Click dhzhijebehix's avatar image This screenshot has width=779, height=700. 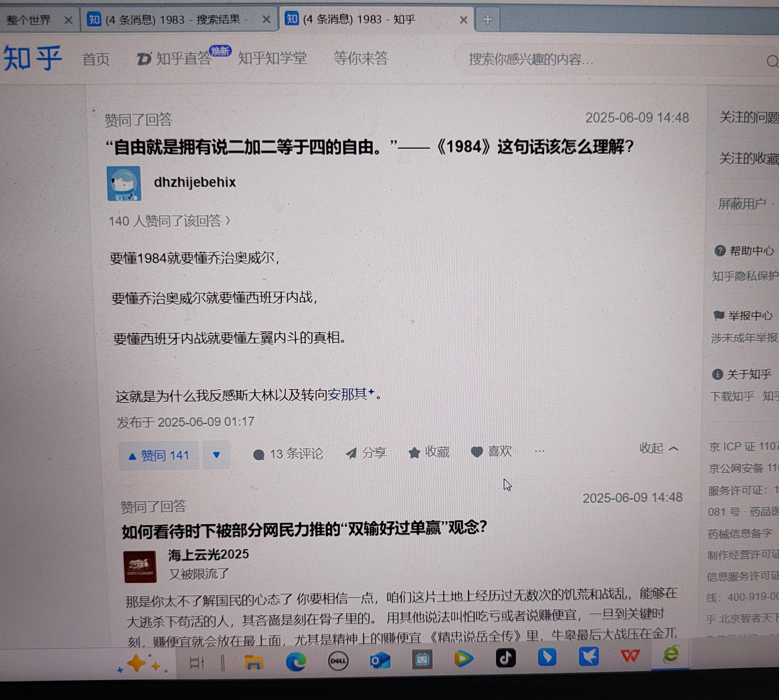tap(124, 184)
